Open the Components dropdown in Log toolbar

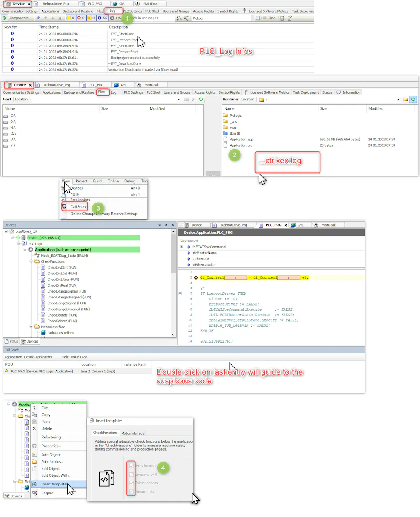coord(21,18)
